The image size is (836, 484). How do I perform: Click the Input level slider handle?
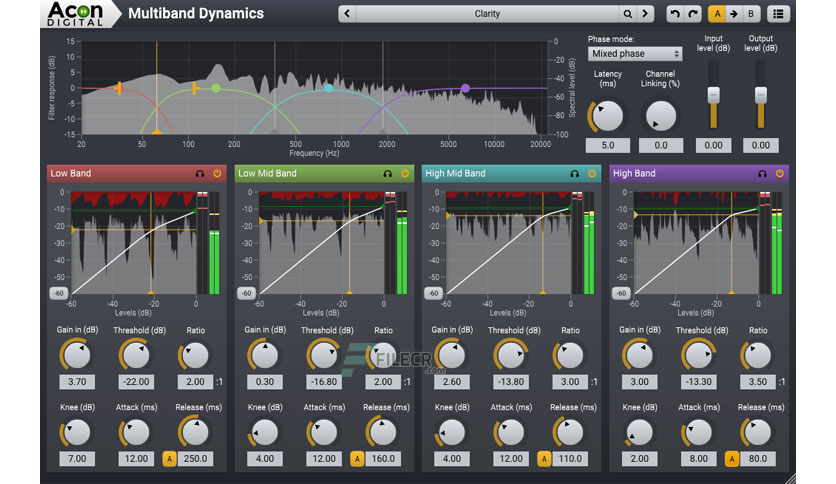713,95
